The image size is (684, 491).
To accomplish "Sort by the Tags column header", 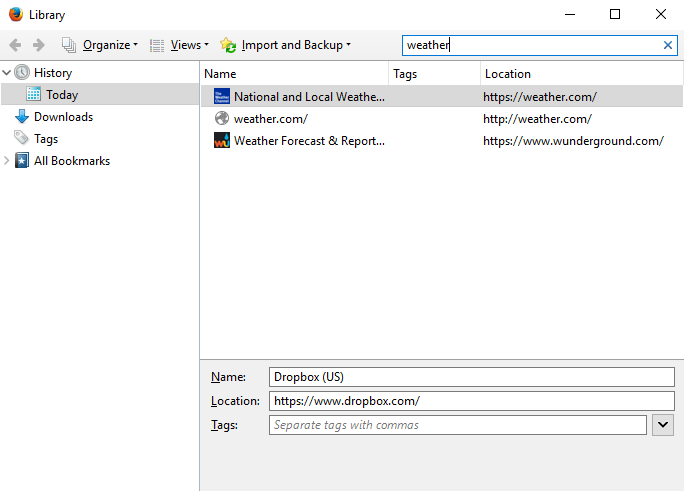I will 434,74.
